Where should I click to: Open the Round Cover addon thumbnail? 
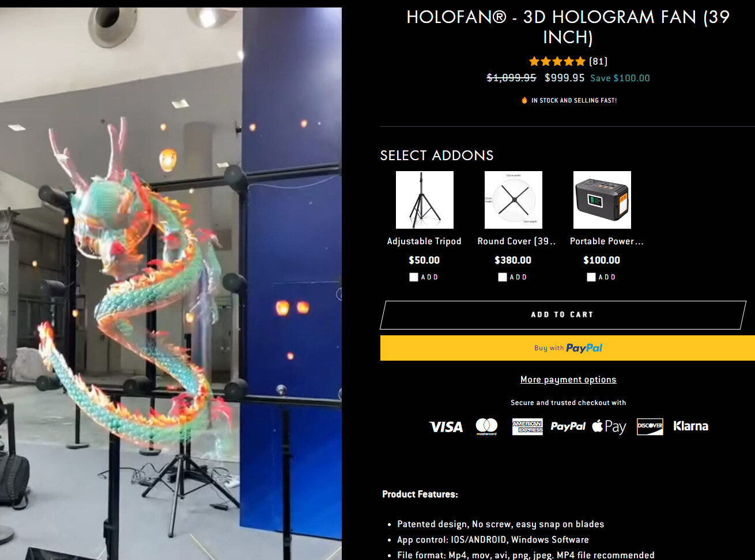click(514, 200)
